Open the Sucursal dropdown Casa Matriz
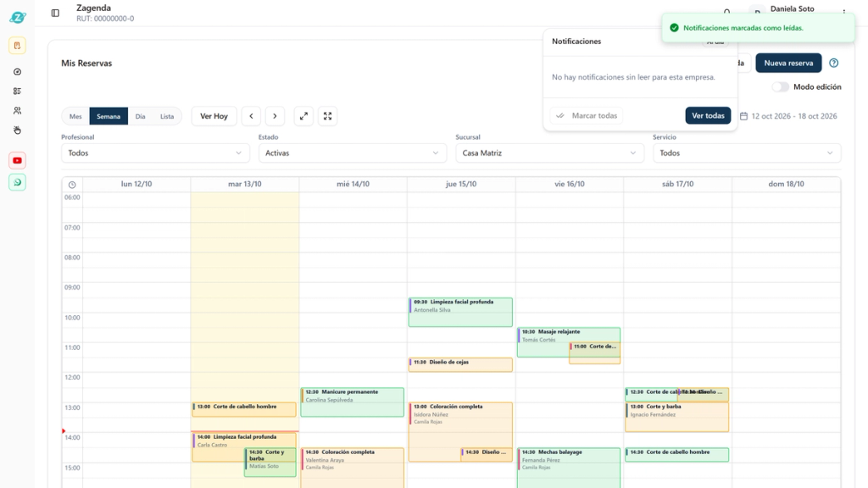868x488 pixels. pyautogui.click(x=549, y=152)
